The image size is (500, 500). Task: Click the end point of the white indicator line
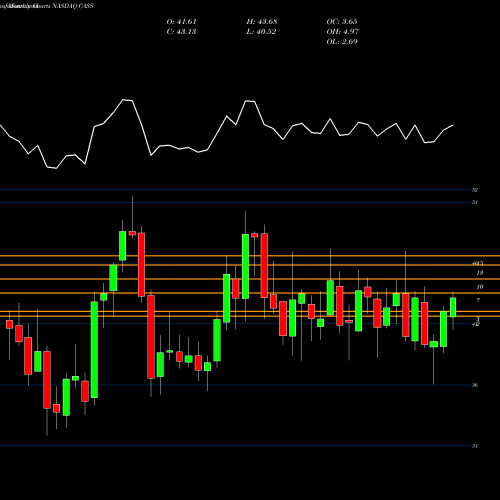point(453,125)
